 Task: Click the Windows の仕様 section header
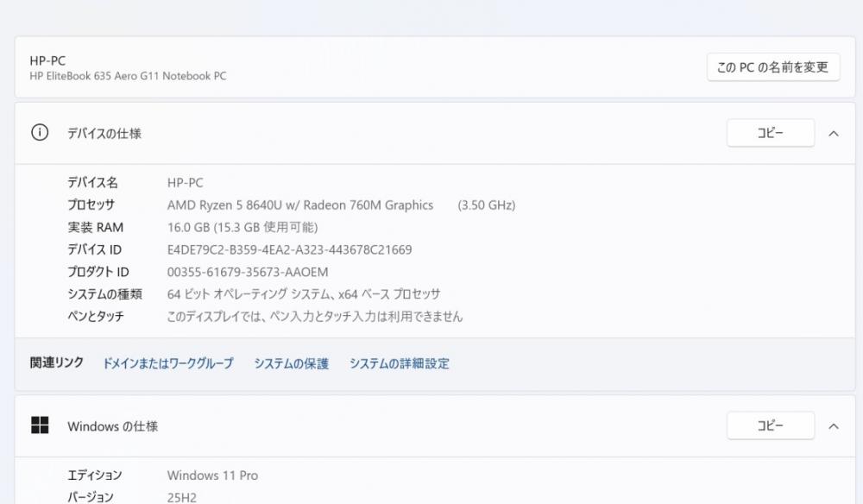(x=435, y=425)
